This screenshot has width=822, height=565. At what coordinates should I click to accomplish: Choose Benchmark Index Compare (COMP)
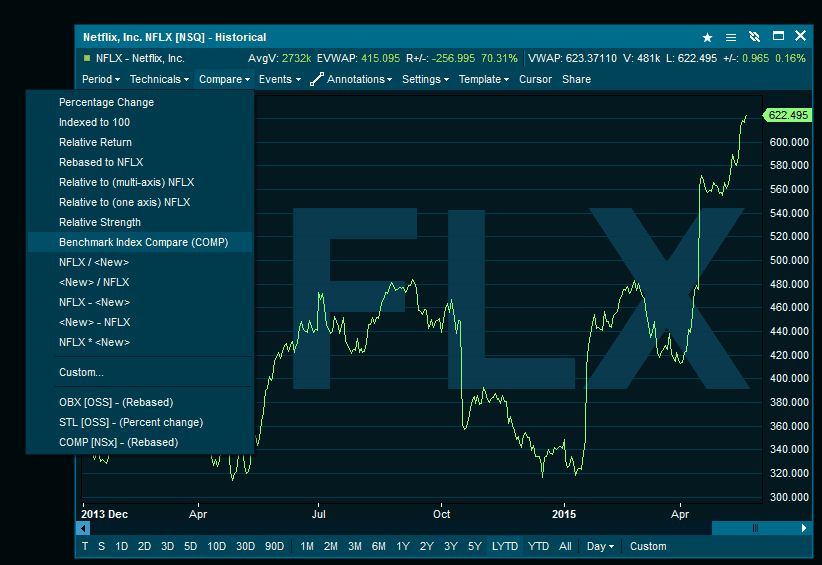coord(143,242)
